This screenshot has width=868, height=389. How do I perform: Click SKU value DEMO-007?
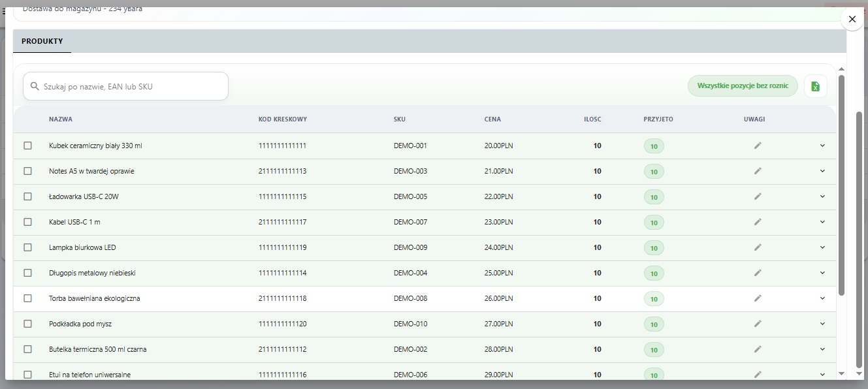[410, 222]
